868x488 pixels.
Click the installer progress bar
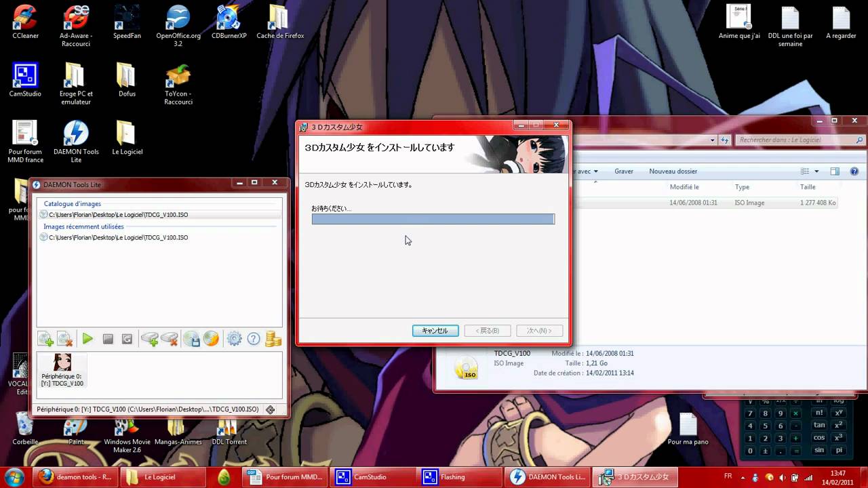433,219
